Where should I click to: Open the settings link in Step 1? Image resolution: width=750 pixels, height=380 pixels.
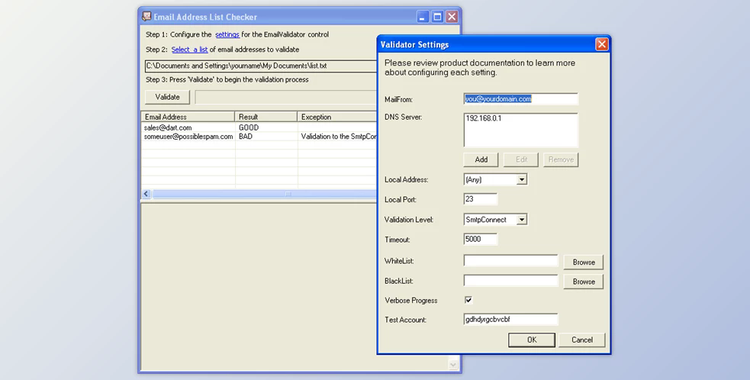pos(227,34)
